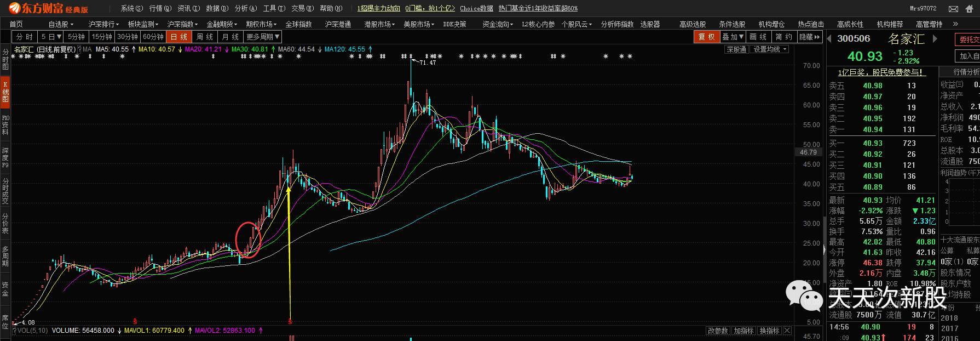Show more toolbar items with double-chevron
Viewport: 980px width, 341px height.
coord(955,24)
